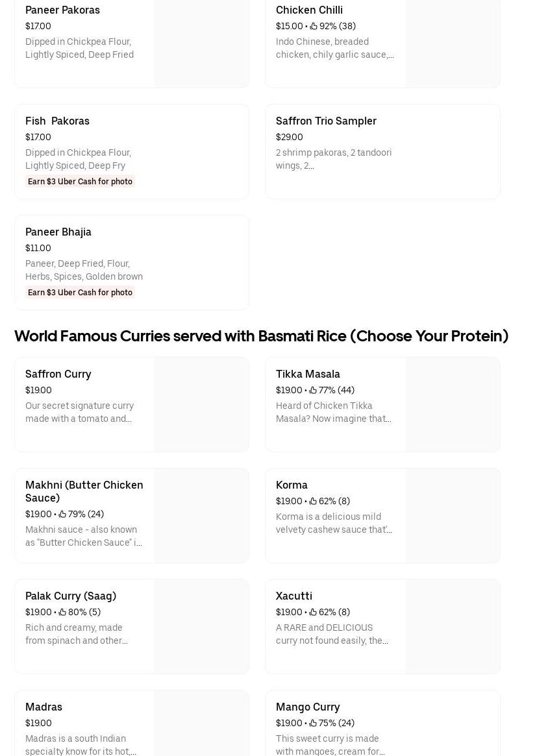
Task: Open the Fish Pakoras item
Action: click(x=132, y=151)
